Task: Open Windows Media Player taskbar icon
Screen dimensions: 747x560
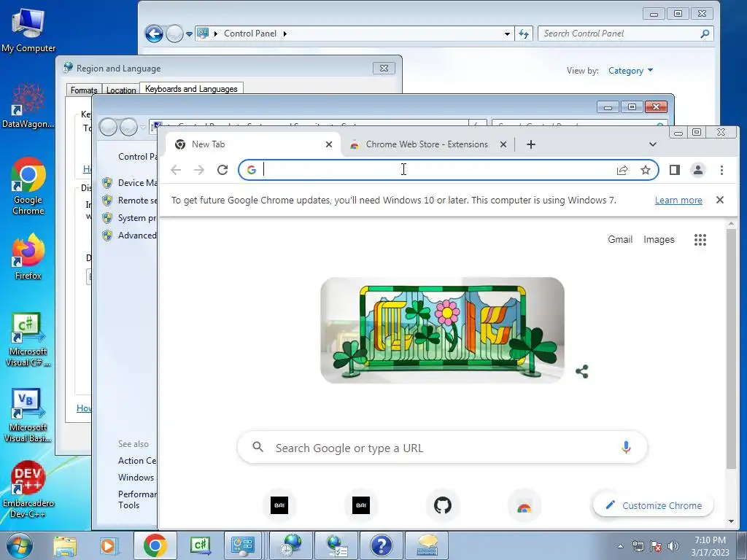Action: [109, 546]
